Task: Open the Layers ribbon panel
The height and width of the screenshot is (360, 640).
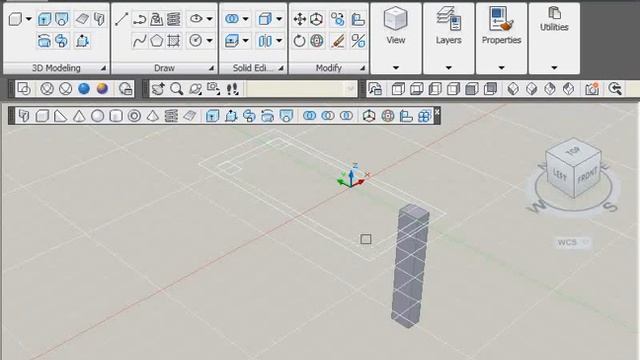Action: coord(449,38)
